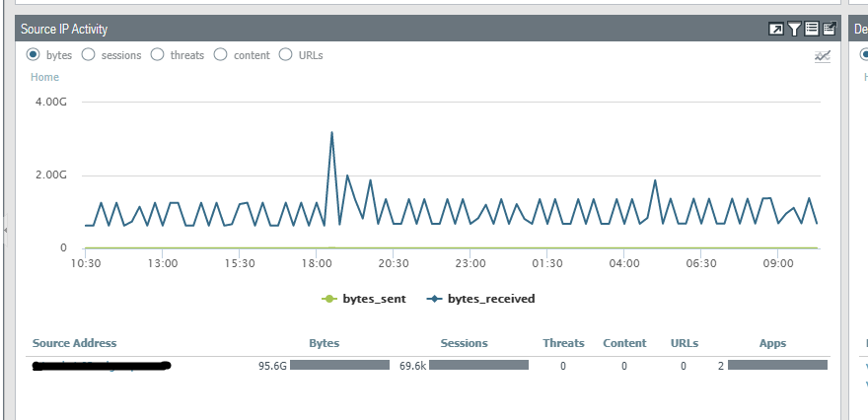Click the Home breadcrumb link
The image size is (868, 420).
tap(44, 77)
